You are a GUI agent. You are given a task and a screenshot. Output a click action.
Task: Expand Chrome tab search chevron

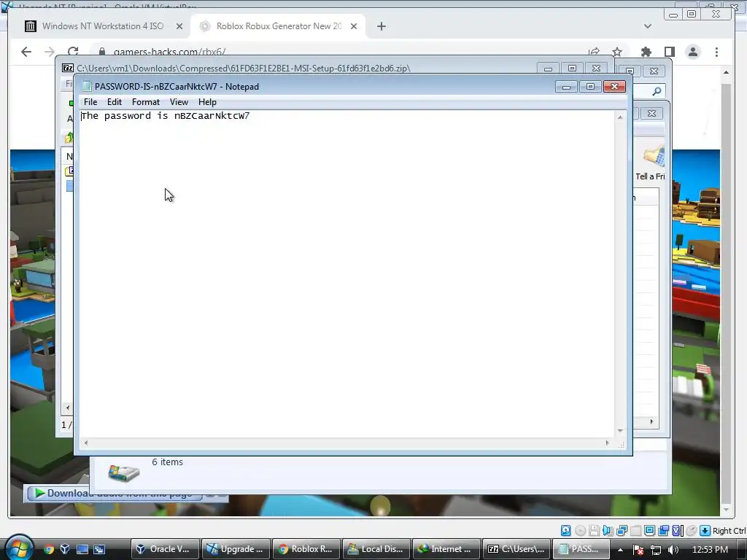click(648, 26)
